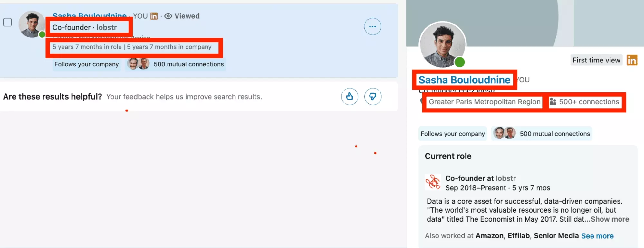Open 500 mutual connections in search result
This screenshot has width=644, height=248.
[x=188, y=64]
